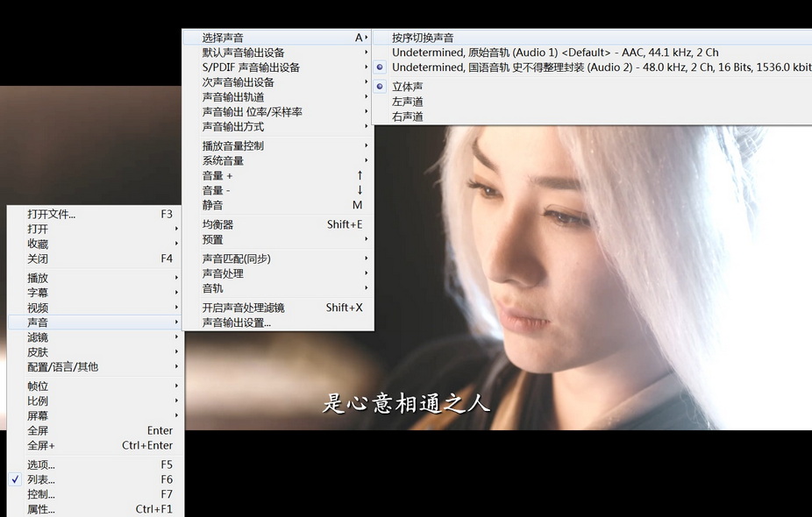
Task: Switch audio to 右声道 (right channel)
Action: pos(409,115)
